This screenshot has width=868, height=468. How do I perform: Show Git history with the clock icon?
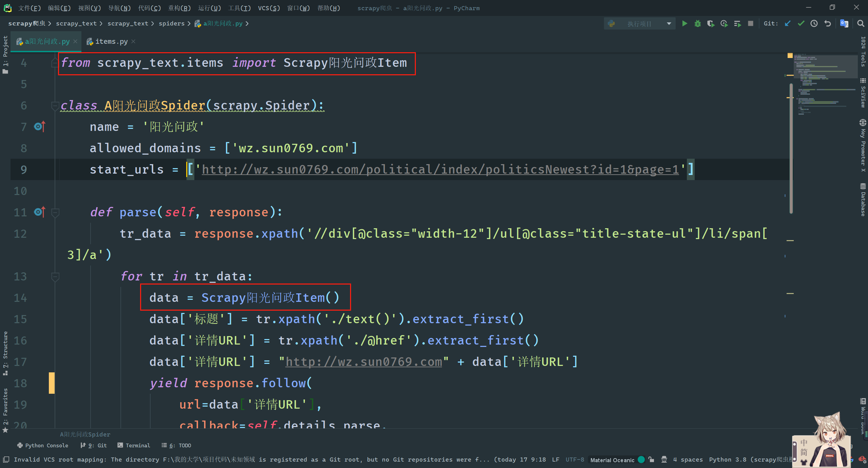(x=814, y=23)
